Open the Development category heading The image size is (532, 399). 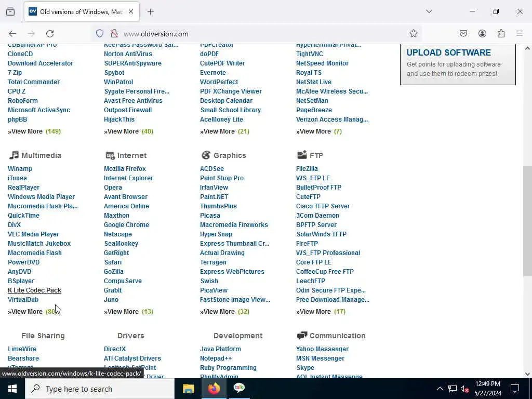238,336
